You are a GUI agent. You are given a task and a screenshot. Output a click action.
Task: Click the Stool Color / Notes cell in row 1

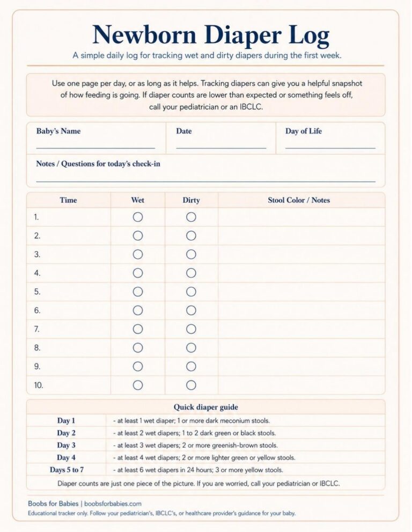301,217
